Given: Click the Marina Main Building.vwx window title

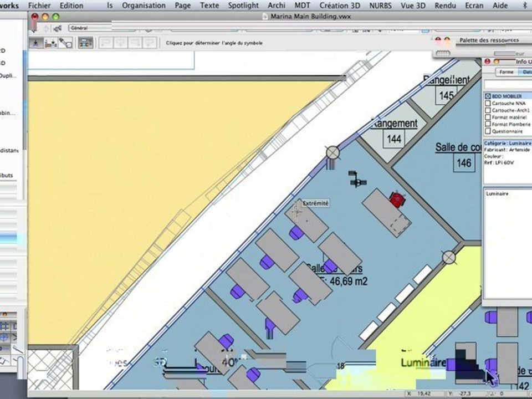Looking at the screenshot, I should 310,17.
